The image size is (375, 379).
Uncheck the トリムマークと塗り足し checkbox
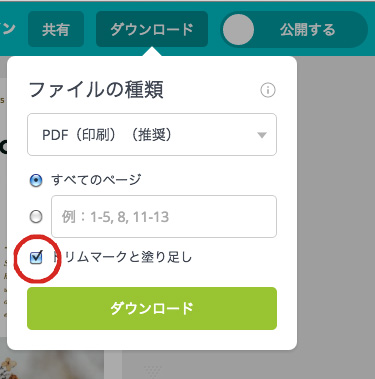[x=36, y=257]
